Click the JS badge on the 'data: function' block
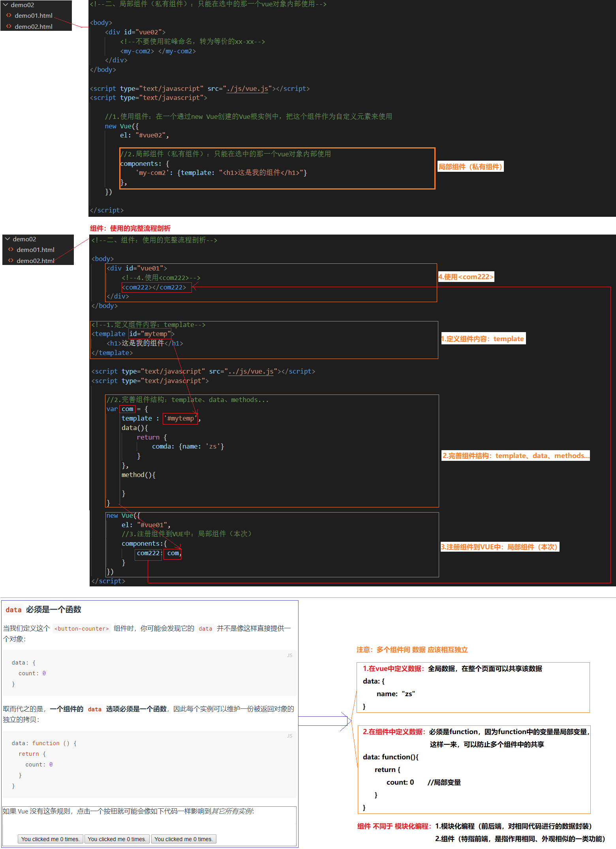Image resolution: width=616 pixels, height=849 pixels. [289, 736]
